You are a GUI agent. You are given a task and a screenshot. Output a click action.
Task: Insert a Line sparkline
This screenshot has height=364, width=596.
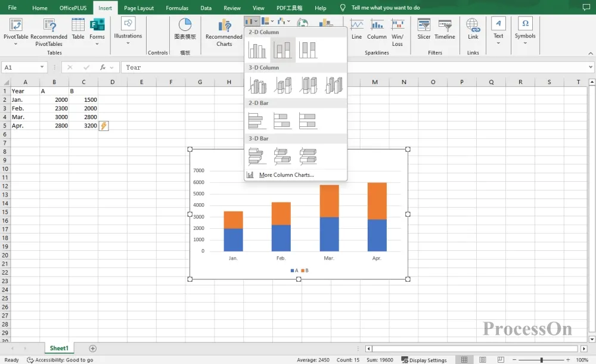(356, 29)
